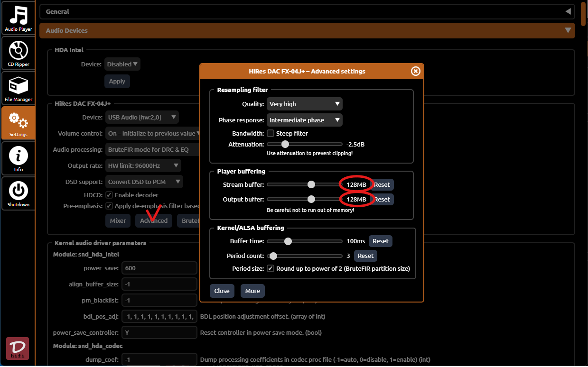The height and width of the screenshot is (367, 588).
Task: Click the More button in dialog
Action: (252, 291)
